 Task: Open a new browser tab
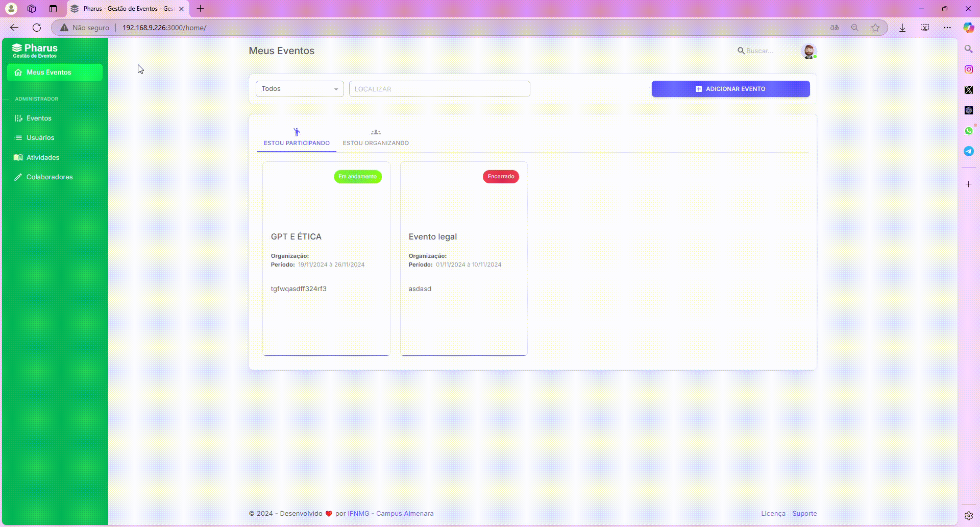(x=201, y=9)
